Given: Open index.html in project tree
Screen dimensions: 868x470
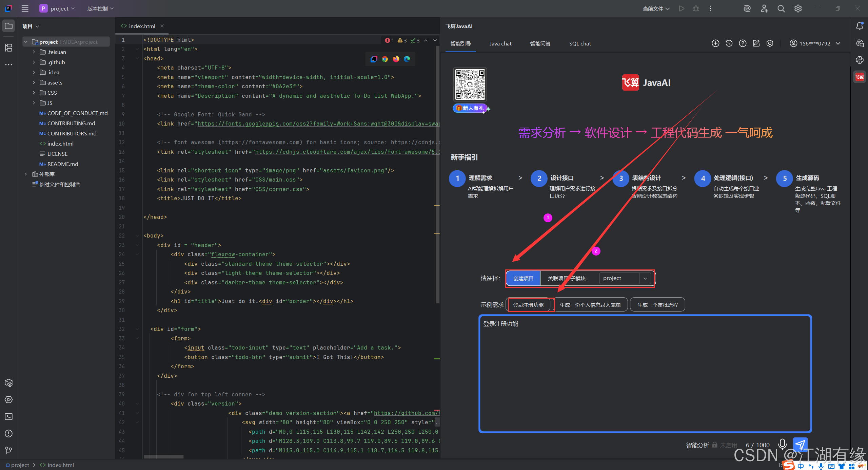Looking at the screenshot, I should (60, 144).
